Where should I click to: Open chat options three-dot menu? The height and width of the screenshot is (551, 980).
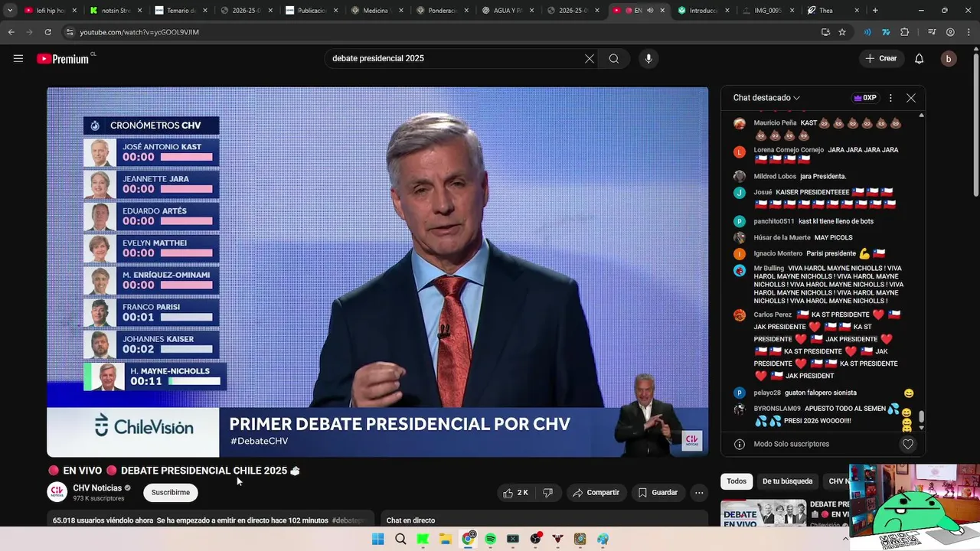pyautogui.click(x=890, y=98)
